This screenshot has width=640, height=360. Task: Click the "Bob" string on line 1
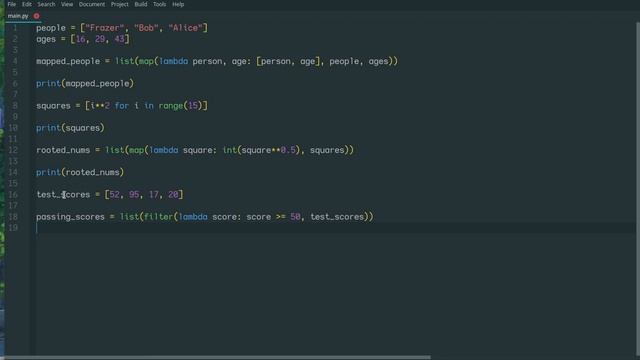(x=146, y=28)
